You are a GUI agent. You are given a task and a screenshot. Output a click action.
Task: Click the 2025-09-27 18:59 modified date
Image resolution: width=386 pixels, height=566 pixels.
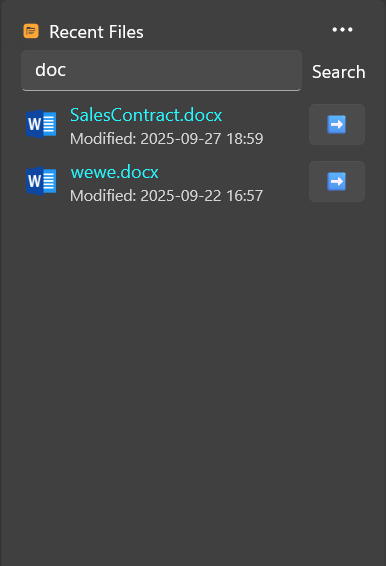202,139
